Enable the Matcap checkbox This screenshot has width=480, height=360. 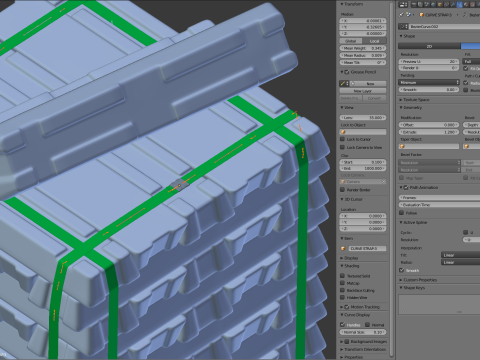coord(342,283)
